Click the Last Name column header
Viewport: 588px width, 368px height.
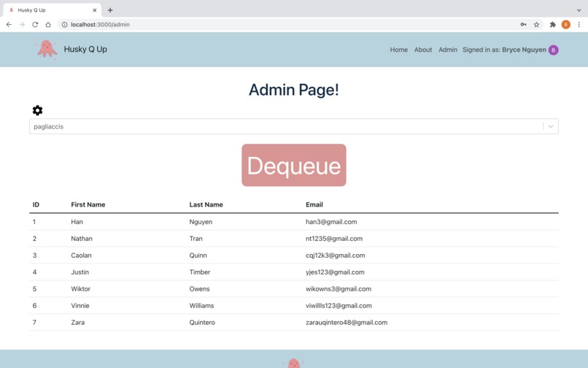click(x=206, y=204)
